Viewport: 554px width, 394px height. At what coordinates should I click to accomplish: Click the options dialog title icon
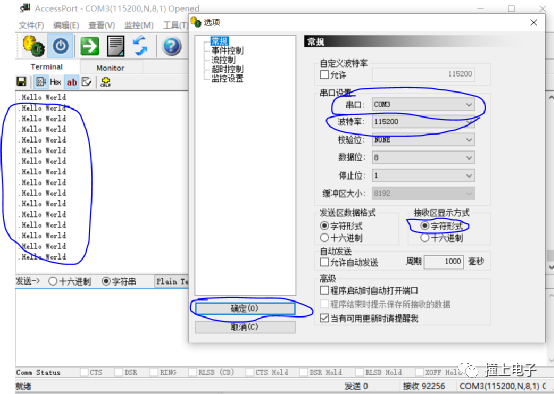coord(196,22)
